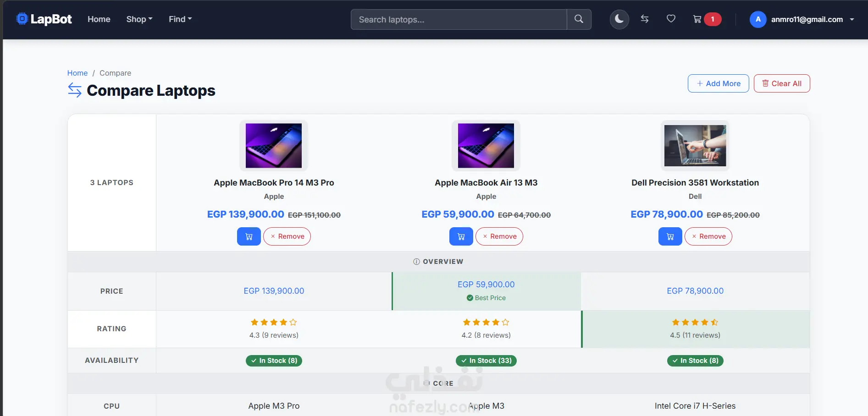This screenshot has width=868, height=416.
Task: Click the Dell Precision star rating icons
Action: [x=695, y=323]
